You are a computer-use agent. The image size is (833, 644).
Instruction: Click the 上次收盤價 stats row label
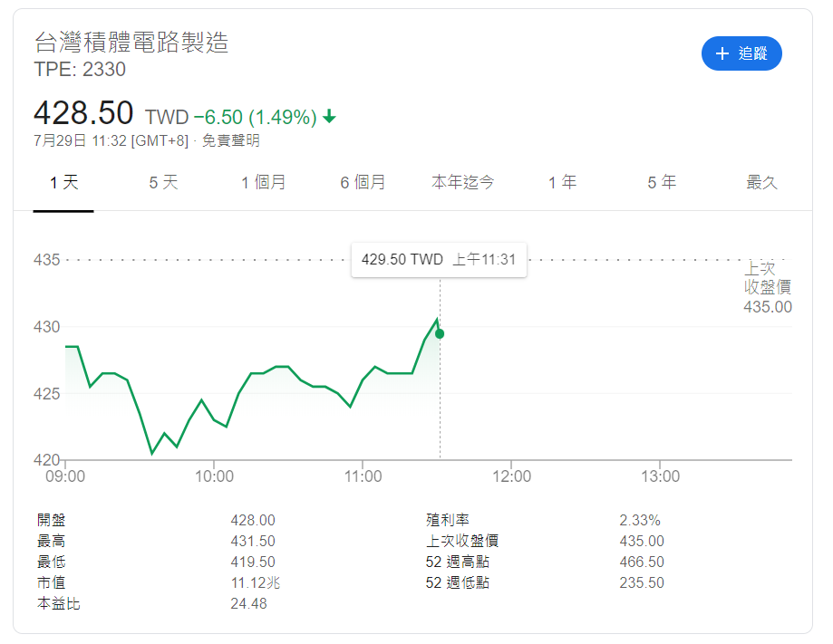coord(462,541)
